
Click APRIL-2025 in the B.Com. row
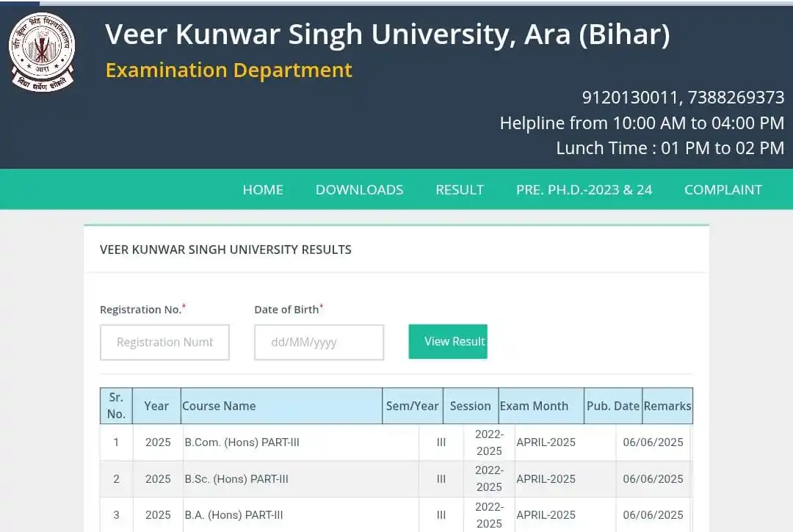tap(546, 442)
